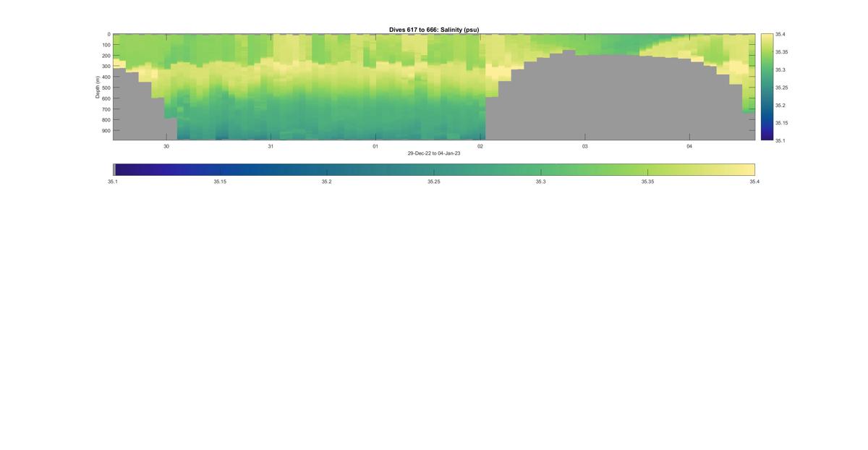Click the x-axis tick label '02'

pos(480,146)
